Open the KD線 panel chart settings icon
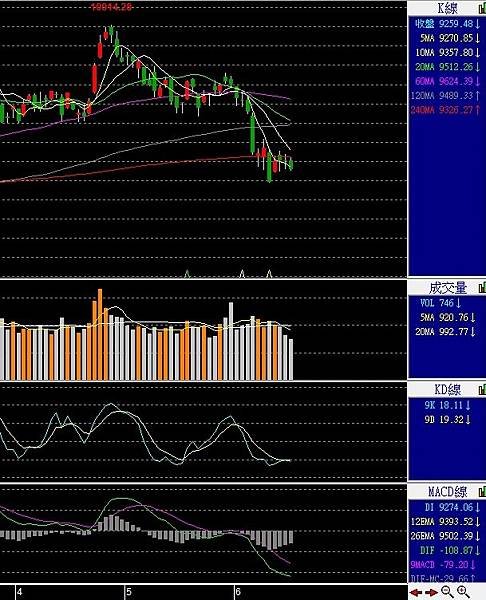486x600 pixels. [x=482, y=390]
